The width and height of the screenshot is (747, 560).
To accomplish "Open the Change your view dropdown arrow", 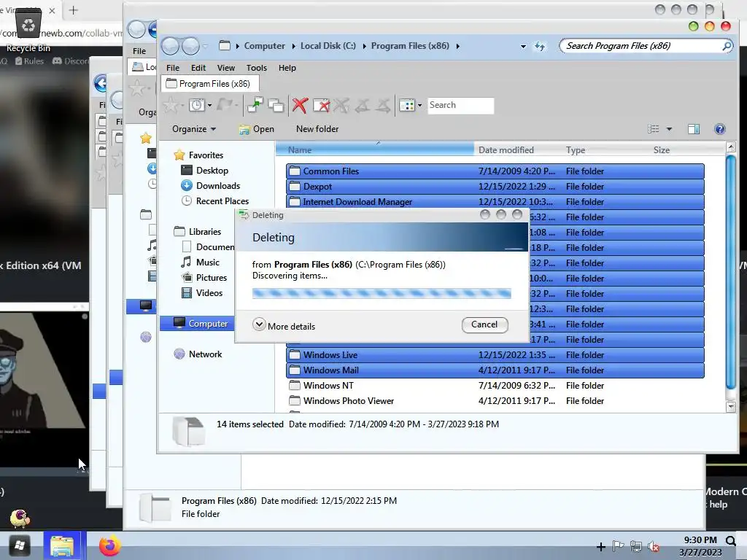I will (x=669, y=129).
